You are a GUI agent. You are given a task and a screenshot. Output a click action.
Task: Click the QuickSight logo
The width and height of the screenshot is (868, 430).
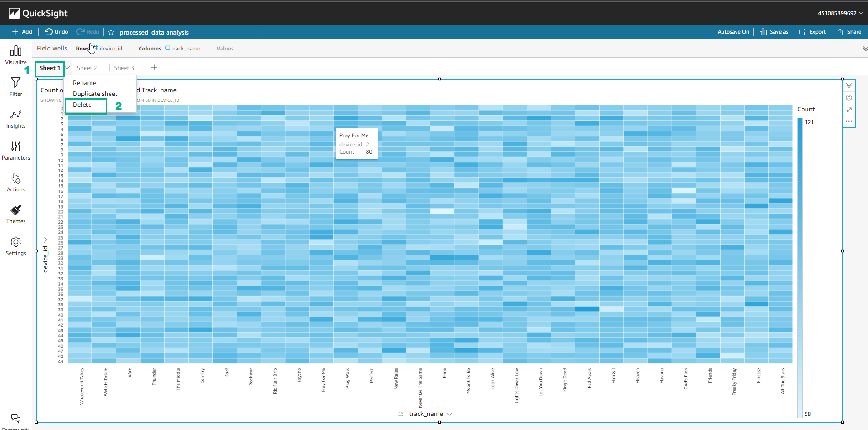pos(38,13)
